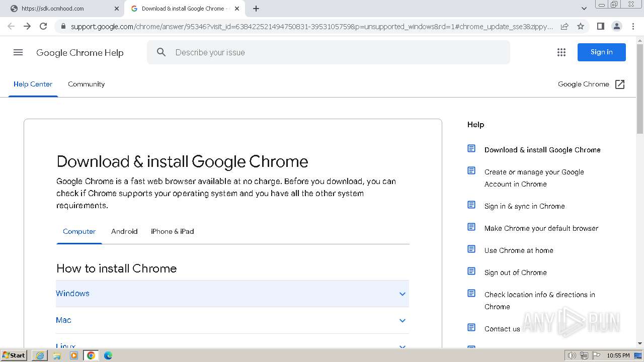
Task: Open Sign out of Chrome link
Action: [516, 273]
